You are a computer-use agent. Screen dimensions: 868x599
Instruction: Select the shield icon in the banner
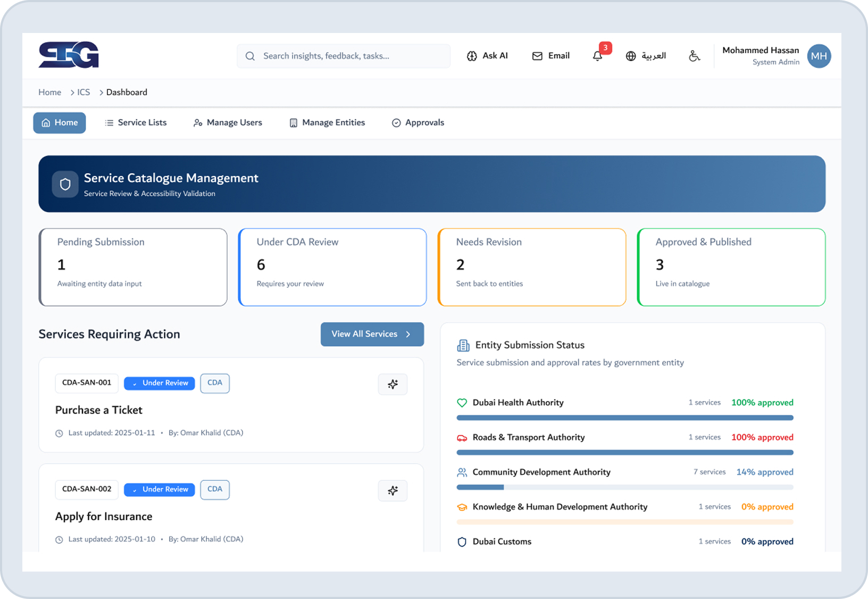click(65, 184)
